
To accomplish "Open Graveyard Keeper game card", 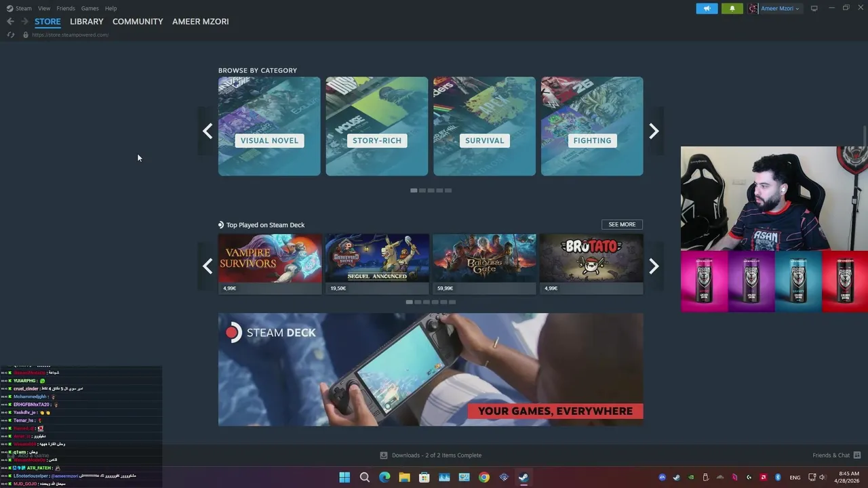I will [377, 264].
